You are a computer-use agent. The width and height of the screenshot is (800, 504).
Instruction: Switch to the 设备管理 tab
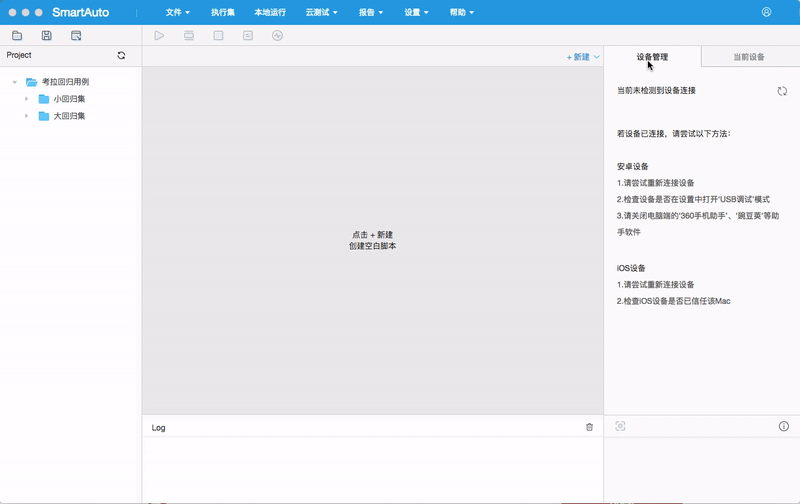652,57
